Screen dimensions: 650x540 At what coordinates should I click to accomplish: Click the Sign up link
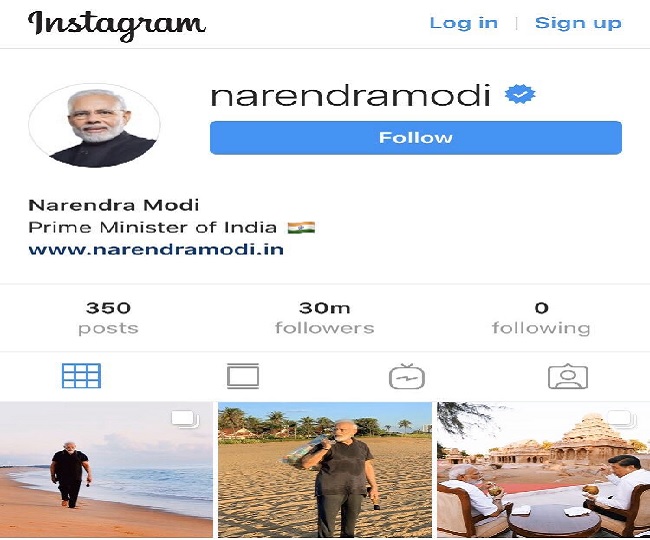(578, 23)
